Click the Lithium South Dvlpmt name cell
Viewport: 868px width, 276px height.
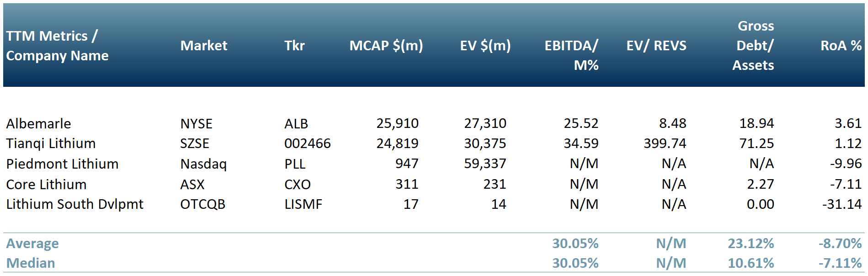coord(75,204)
